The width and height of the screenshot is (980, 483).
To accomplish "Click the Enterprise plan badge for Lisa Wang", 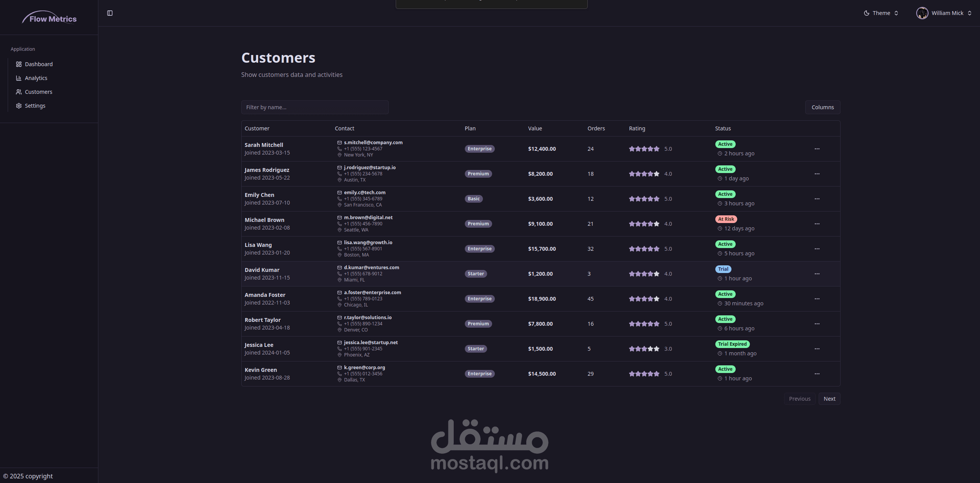I will pos(479,249).
